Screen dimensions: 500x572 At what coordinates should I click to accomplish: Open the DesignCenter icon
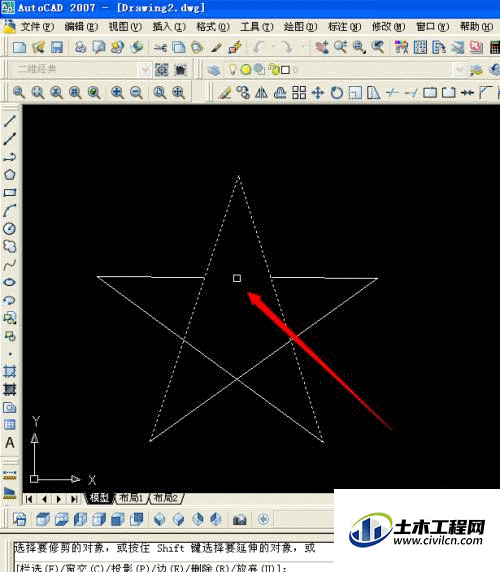coord(420,47)
